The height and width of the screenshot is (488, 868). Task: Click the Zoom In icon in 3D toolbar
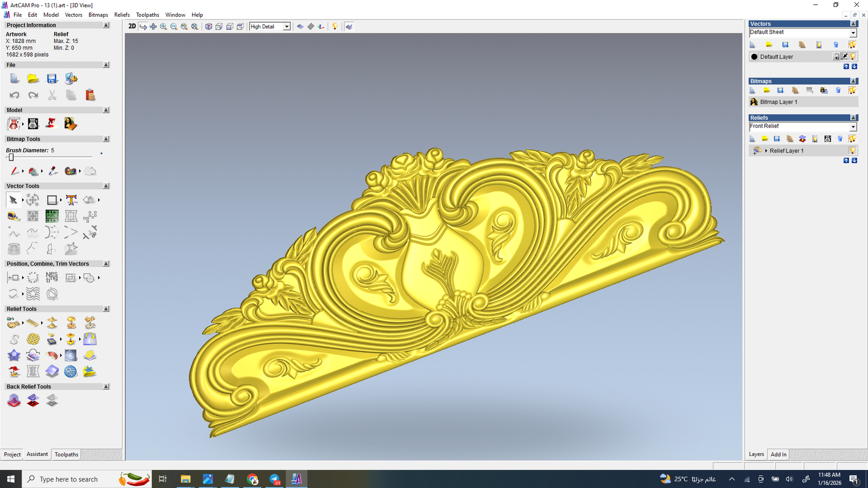pos(163,27)
